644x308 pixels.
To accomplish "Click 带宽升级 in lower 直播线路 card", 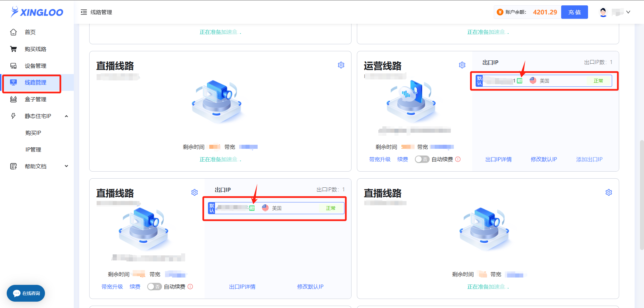I will pos(112,287).
